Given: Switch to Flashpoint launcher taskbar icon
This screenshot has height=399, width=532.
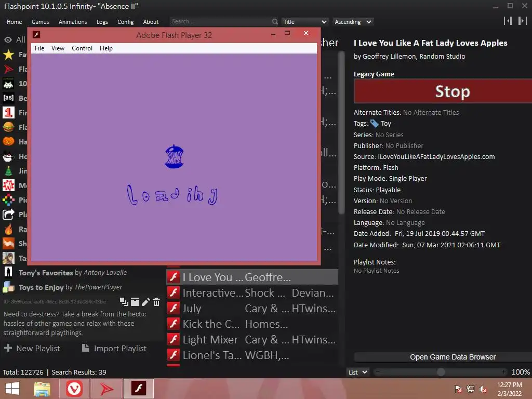Looking at the screenshot, I should [106, 389].
